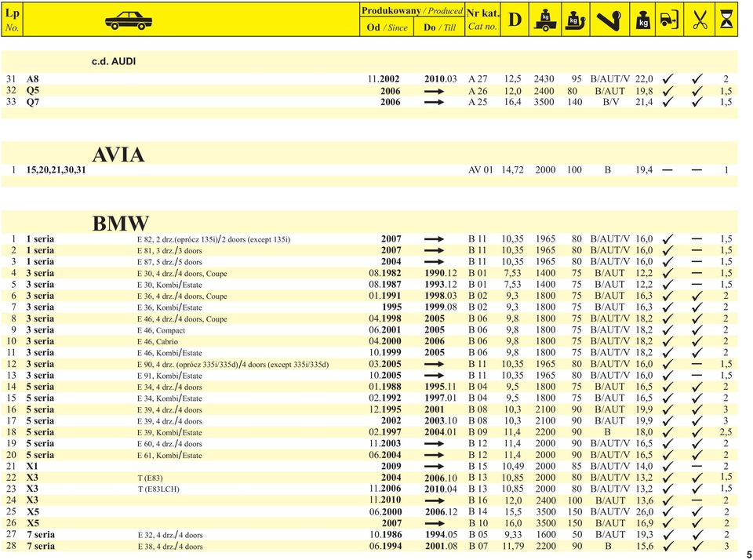Image resolution: width=753 pixels, height=560 pixels.
Task: Select the A8 model name
Action: click(x=32, y=78)
